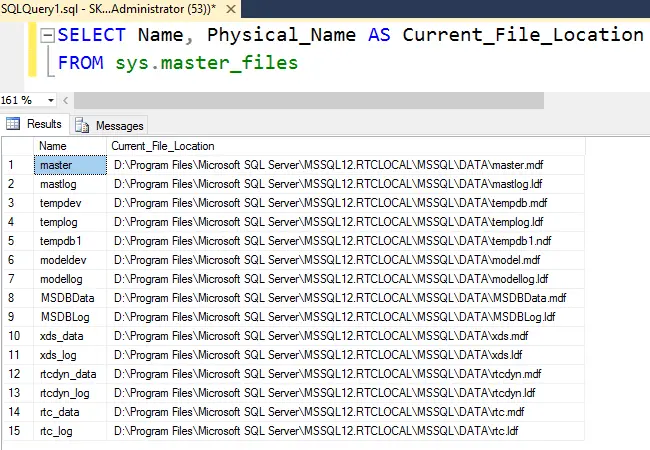Collapse the SELECT statement outline block

click(47, 35)
